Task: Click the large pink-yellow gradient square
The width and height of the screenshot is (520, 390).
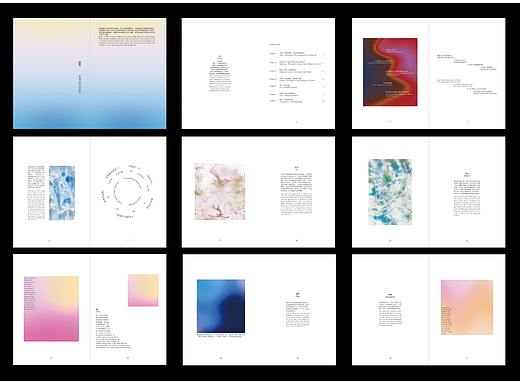Action: [x=51, y=309]
